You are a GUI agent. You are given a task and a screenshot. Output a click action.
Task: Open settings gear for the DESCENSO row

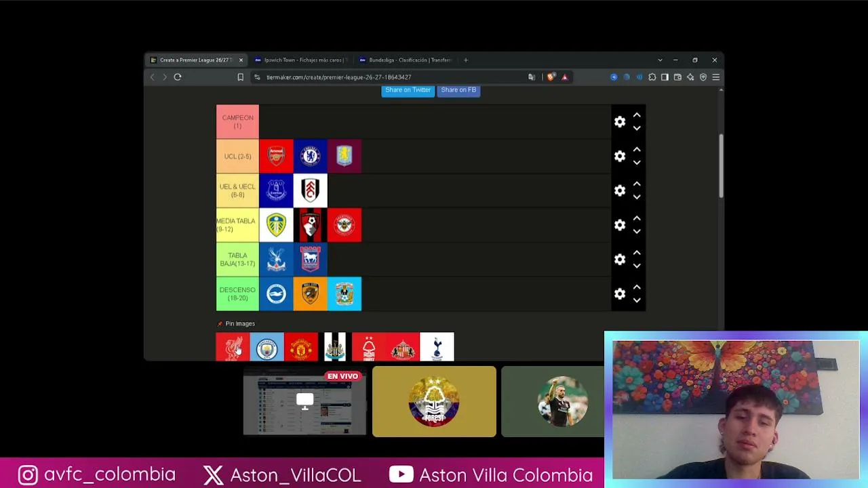[x=620, y=293]
